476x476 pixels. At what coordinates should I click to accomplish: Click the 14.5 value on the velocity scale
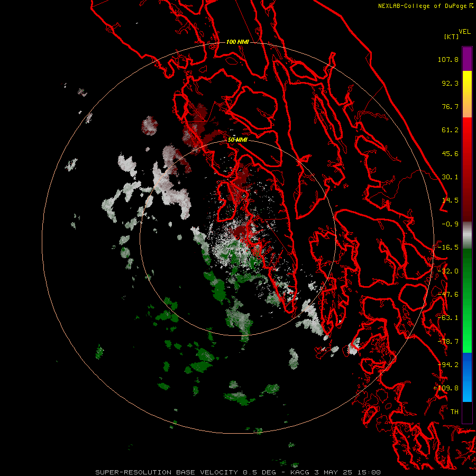click(x=450, y=200)
